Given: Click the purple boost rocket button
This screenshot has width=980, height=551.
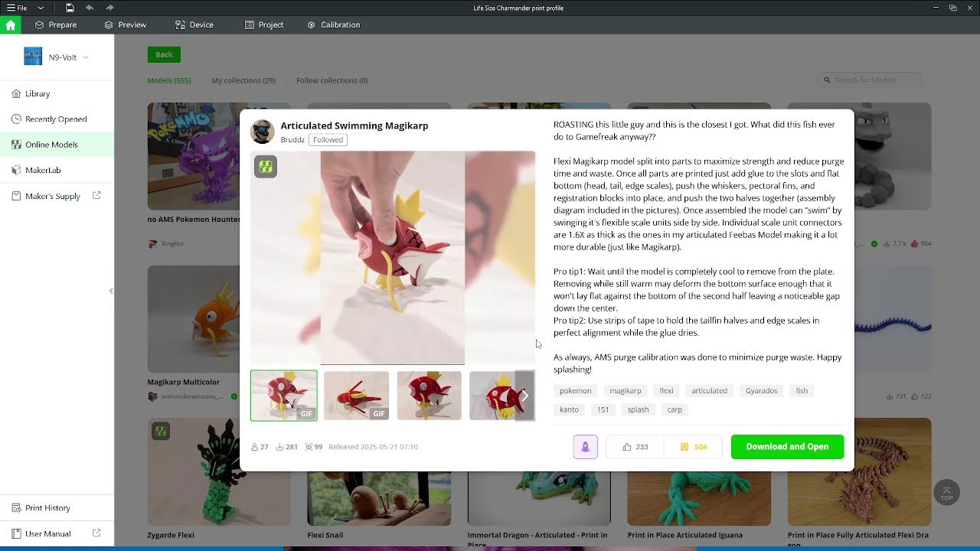Looking at the screenshot, I should click(x=586, y=447).
